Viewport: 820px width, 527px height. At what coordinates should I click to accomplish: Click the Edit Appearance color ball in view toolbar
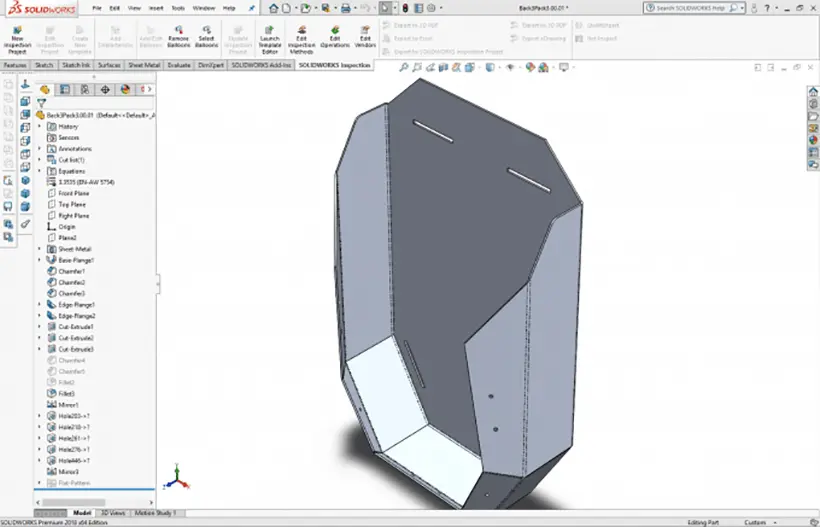click(x=530, y=67)
